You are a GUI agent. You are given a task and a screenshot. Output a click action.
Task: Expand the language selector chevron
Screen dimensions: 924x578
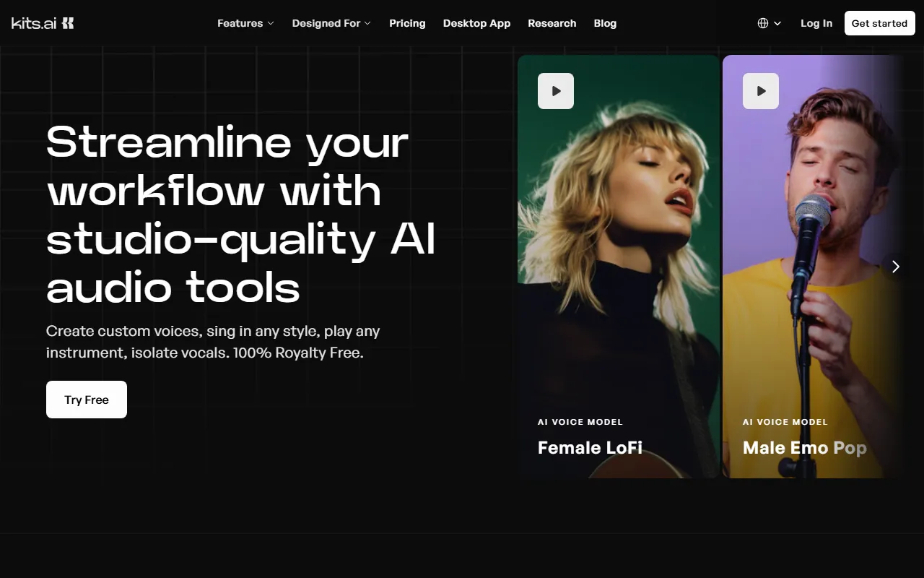coord(777,23)
